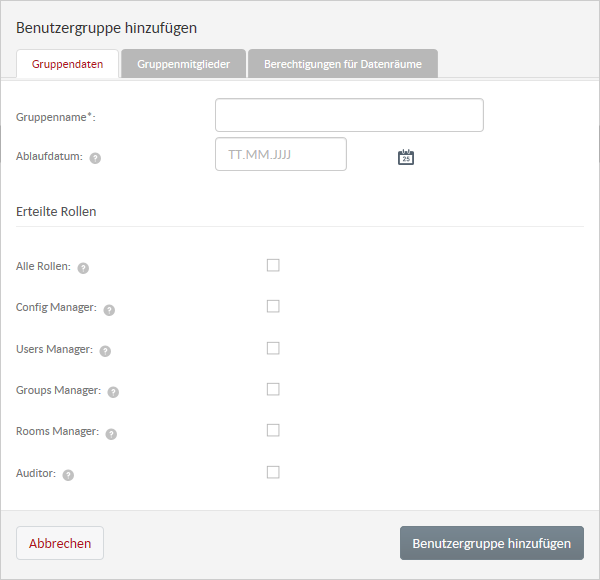
Task: Toggle the Groups Manager checkbox
Action: [x=273, y=389]
